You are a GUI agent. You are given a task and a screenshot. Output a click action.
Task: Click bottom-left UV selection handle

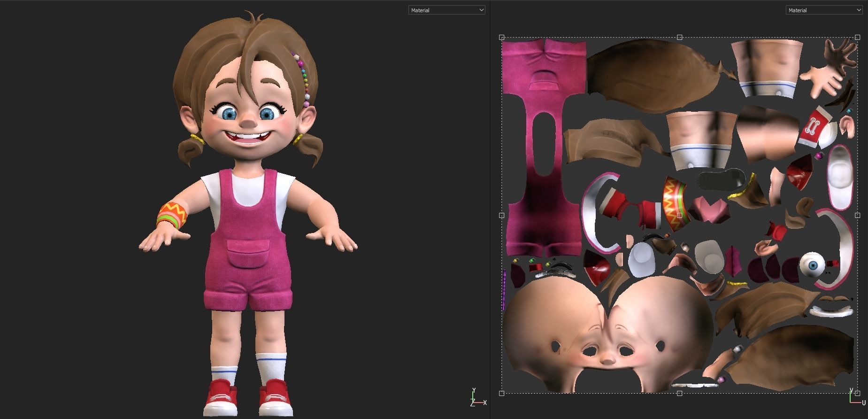point(501,393)
